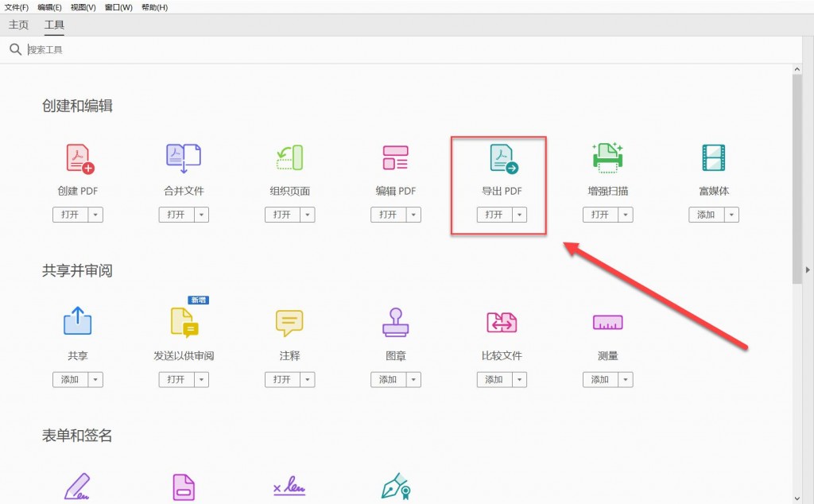This screenshot has width=814, height=504.
Task: Open the 帮助(H) menu
Action: pyautogui.click(x=154, y=7)
